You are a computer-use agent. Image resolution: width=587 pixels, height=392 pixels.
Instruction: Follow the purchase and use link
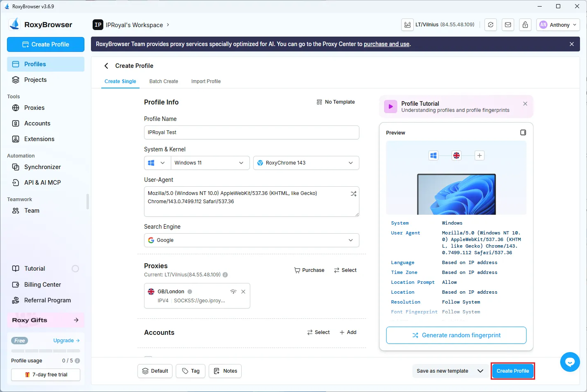(386, 44)
